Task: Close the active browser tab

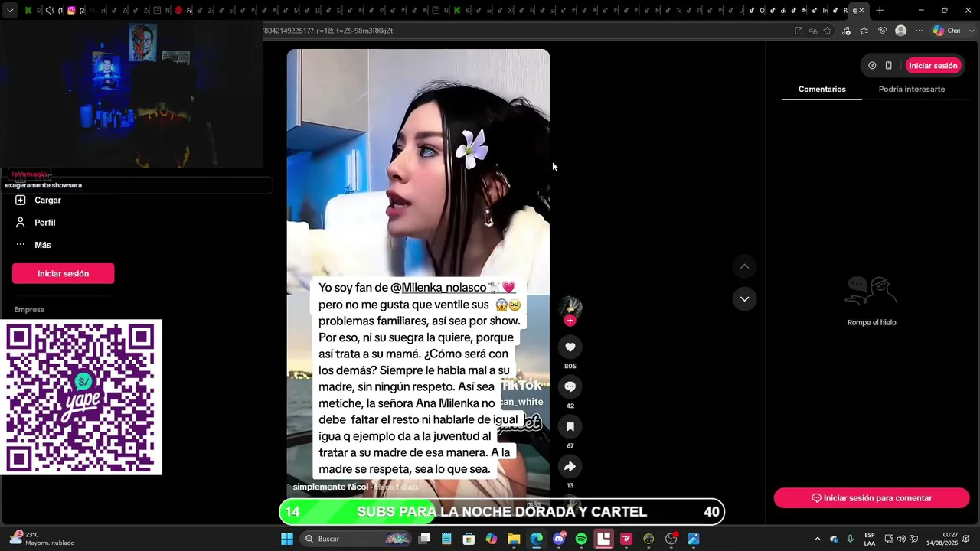Action: (x=861, y=11)
